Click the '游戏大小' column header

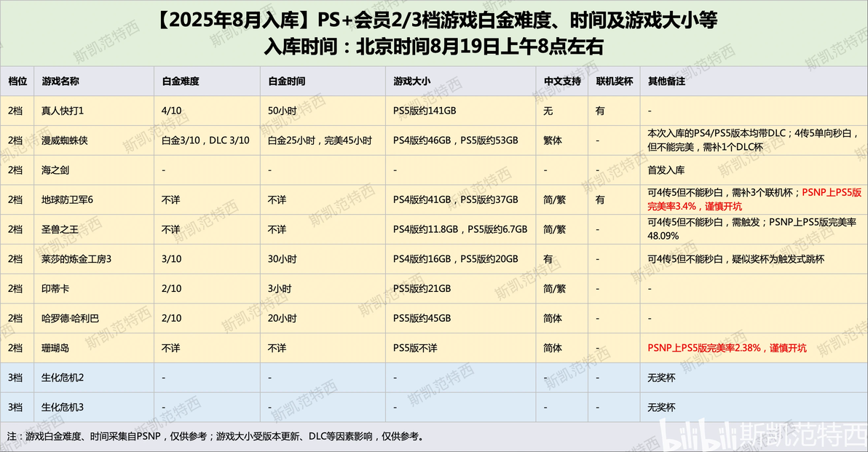(x=412, y=82)
